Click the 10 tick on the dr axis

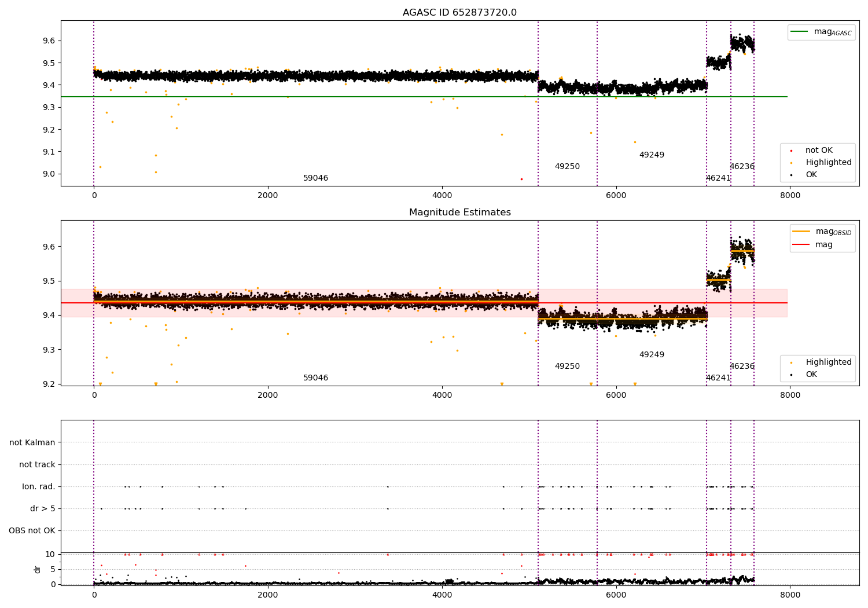[51, 554]
